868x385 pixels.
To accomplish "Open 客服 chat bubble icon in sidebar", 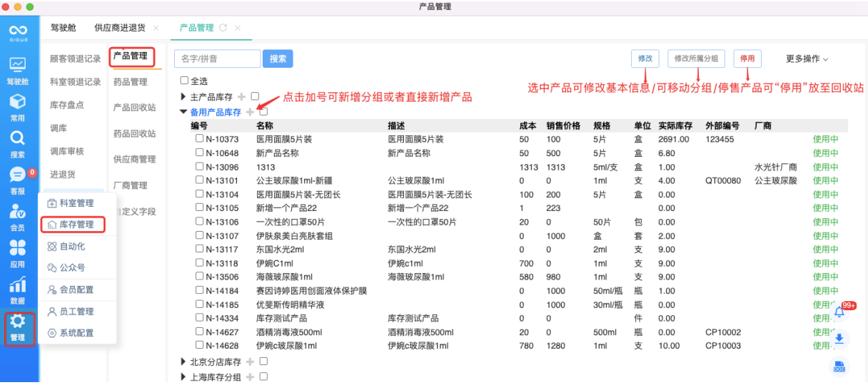I will (18, 175).
